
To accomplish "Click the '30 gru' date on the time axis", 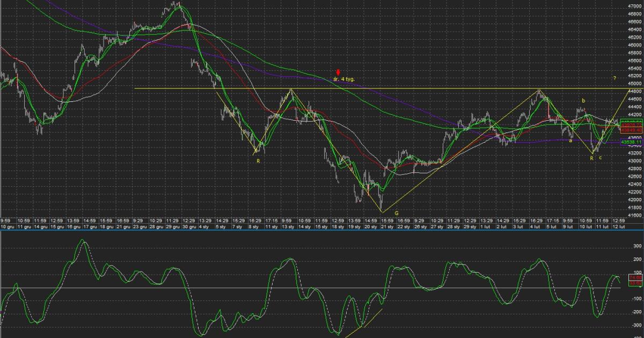I will (x=188, y=227).
